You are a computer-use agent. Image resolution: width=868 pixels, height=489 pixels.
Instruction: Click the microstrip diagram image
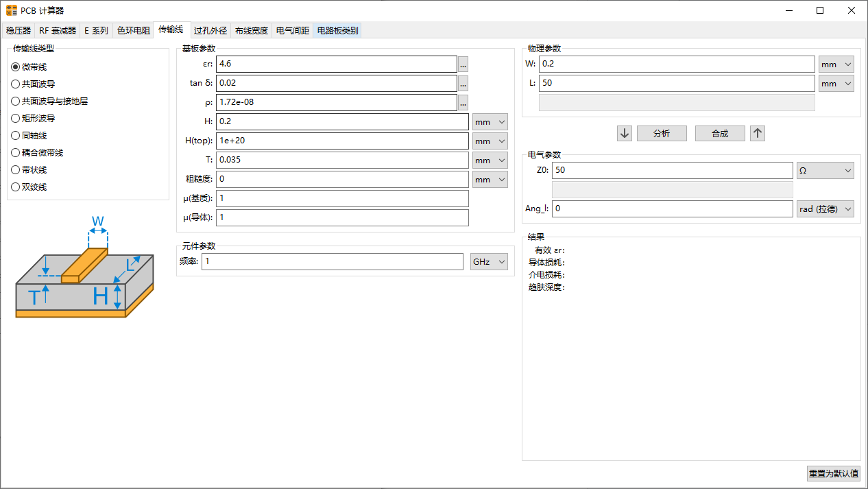point(84,267)
